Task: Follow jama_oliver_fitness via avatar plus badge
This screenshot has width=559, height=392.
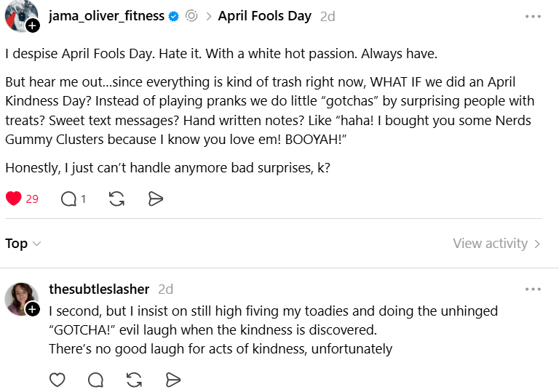Action: click(33, 26)
